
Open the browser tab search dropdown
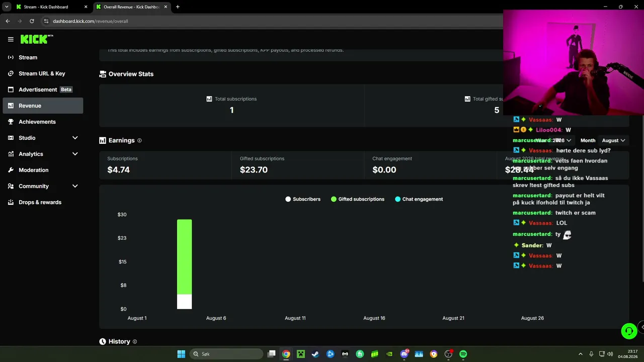click(x=7, y=7)
